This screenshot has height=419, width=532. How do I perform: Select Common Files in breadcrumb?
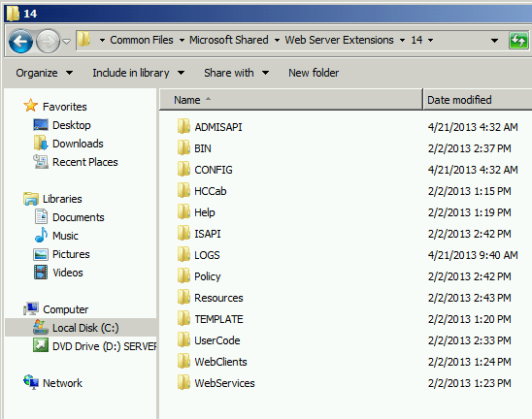[142, 40]
